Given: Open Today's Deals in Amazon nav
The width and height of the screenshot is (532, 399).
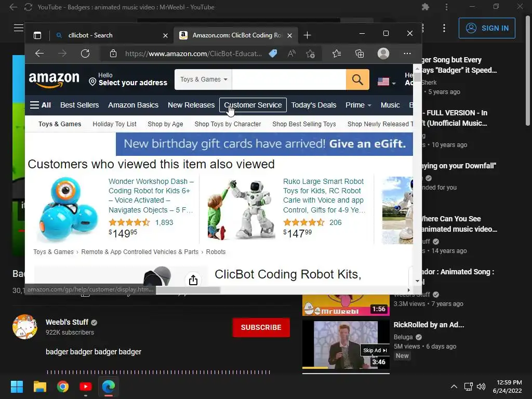Looking at the screenshot, I should 313,105.
